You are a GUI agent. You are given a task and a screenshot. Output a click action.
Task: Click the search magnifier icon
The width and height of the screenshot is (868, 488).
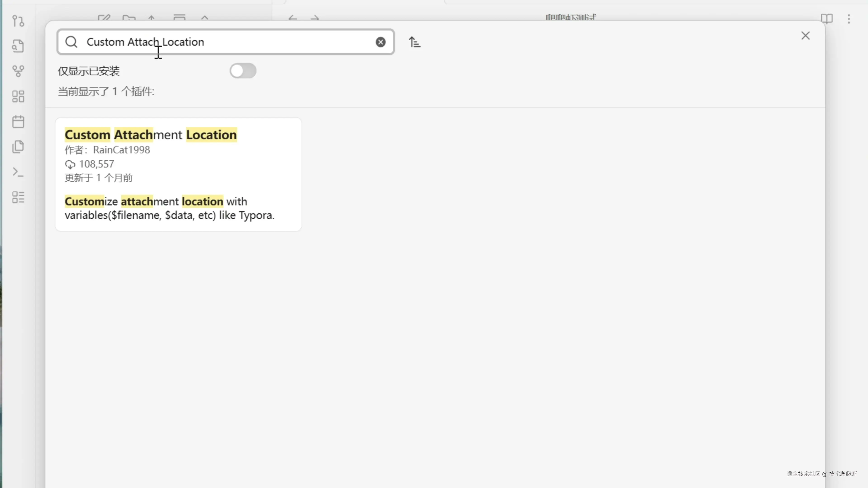(x=71, y=42)
